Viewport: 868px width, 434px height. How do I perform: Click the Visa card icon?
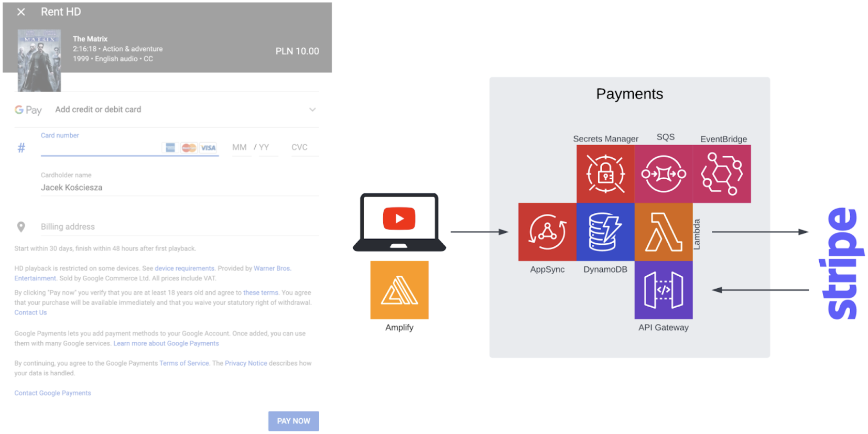[x=209, y=148]
